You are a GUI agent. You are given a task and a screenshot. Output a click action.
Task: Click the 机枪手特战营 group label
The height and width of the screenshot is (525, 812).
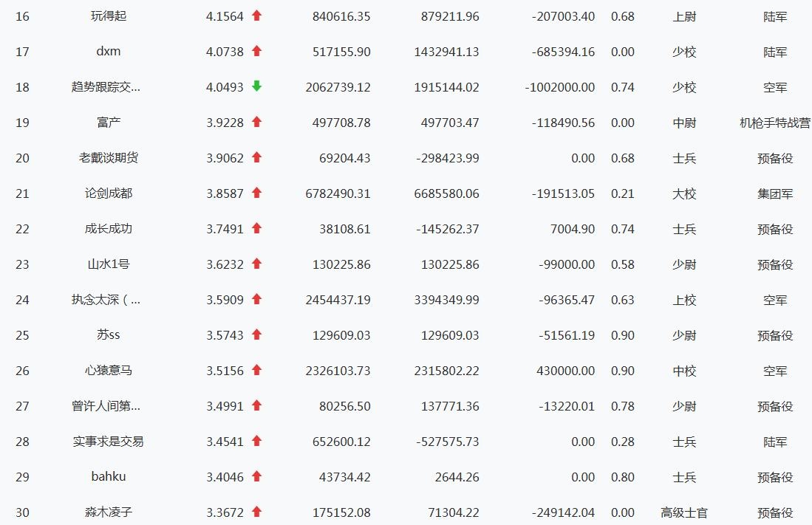point(775,123)
